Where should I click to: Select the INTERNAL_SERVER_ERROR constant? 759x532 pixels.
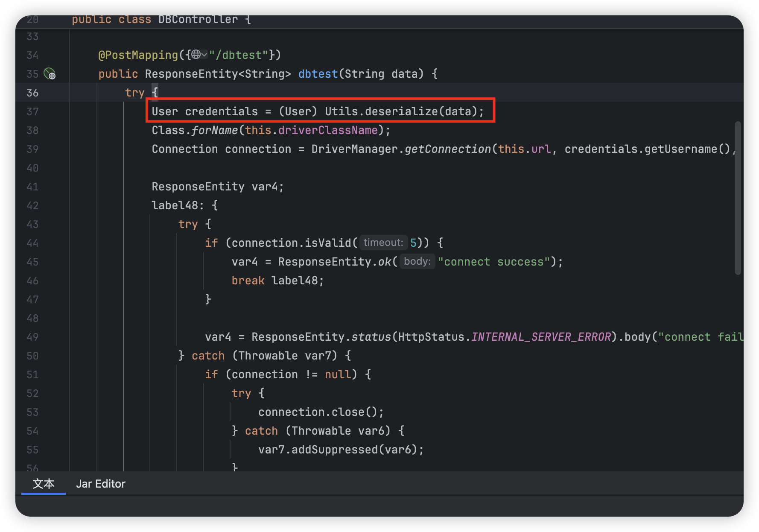click(x=541, y=337)
